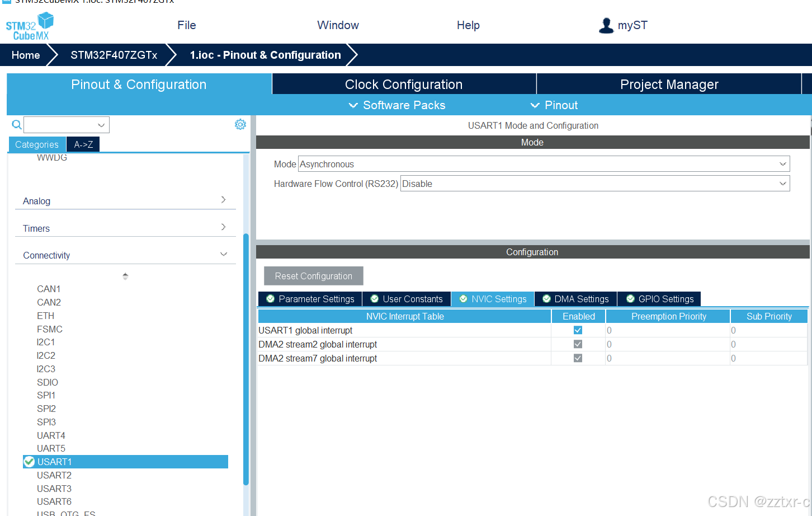Select I2C1 peripheral
Screen dimensions: 812x516
coord(46,342)
